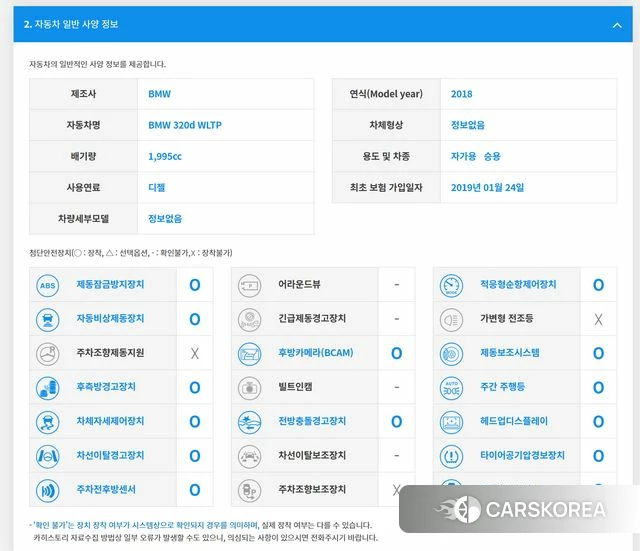
Task: Click the 최초 보험 가입일자 label cell
Action: [386, 188]
